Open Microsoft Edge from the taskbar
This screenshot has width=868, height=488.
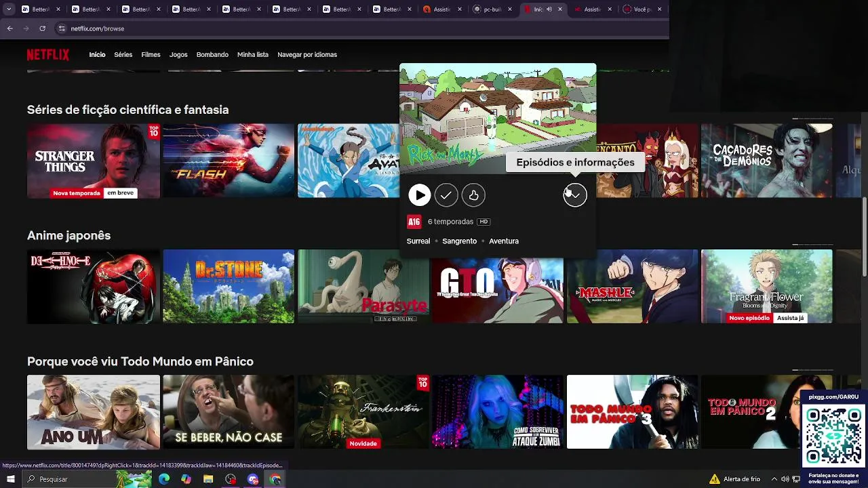coord(164,479)
